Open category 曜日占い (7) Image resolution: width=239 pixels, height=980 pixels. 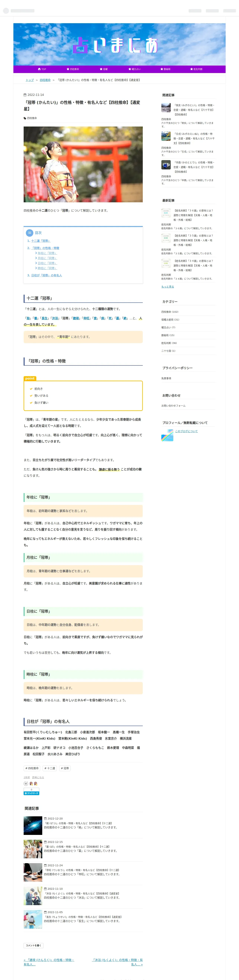(x=168, y=328)
